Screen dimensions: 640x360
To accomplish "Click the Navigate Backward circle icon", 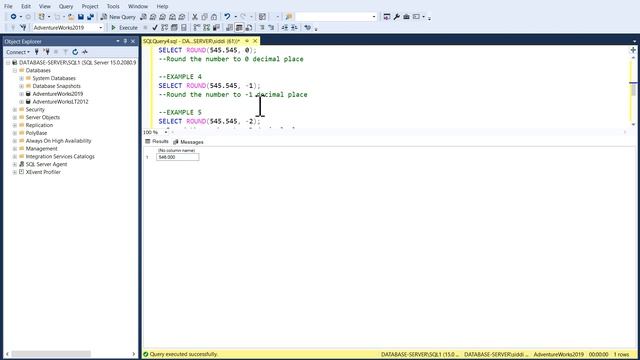I will point(13,17).
